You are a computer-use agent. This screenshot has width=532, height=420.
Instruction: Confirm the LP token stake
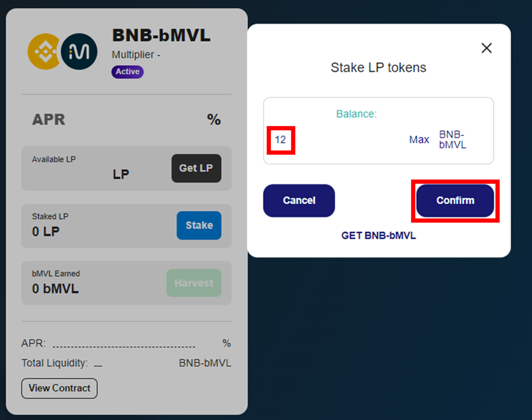455,200
